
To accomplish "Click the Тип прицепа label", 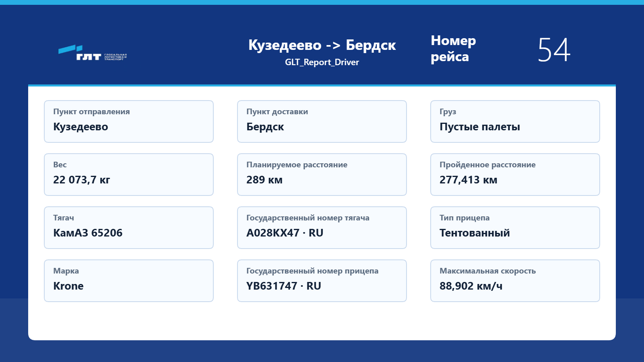I will 464,218.
